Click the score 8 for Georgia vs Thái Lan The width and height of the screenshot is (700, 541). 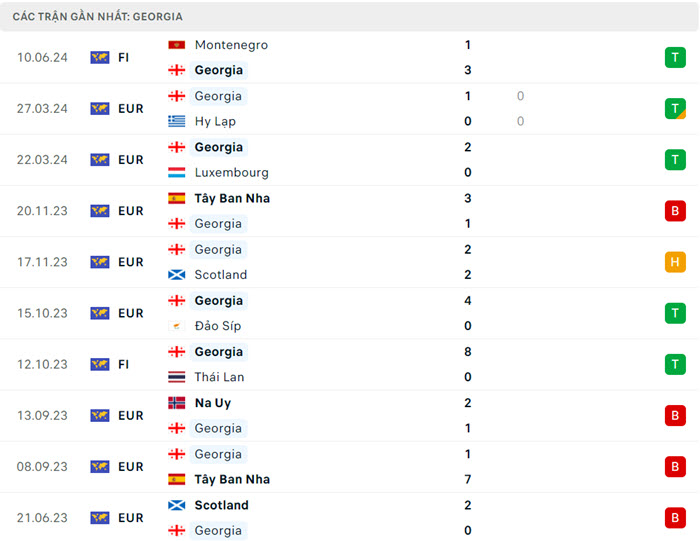tap(468, 352)
